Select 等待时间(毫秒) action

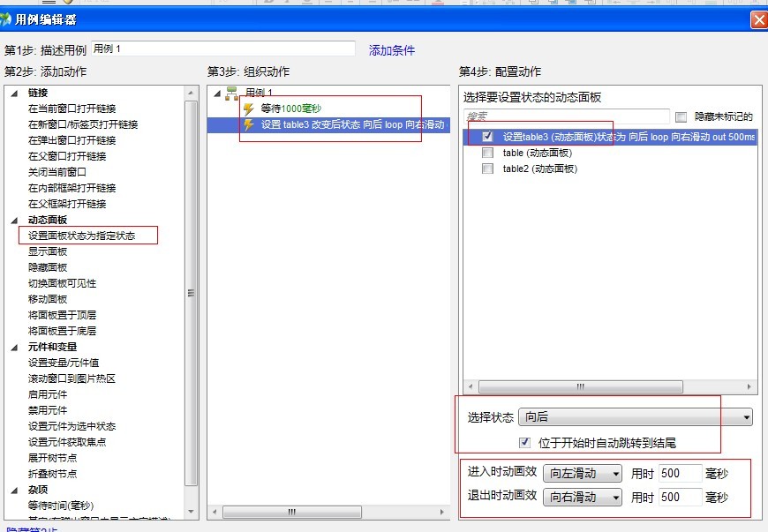point(61,506)
